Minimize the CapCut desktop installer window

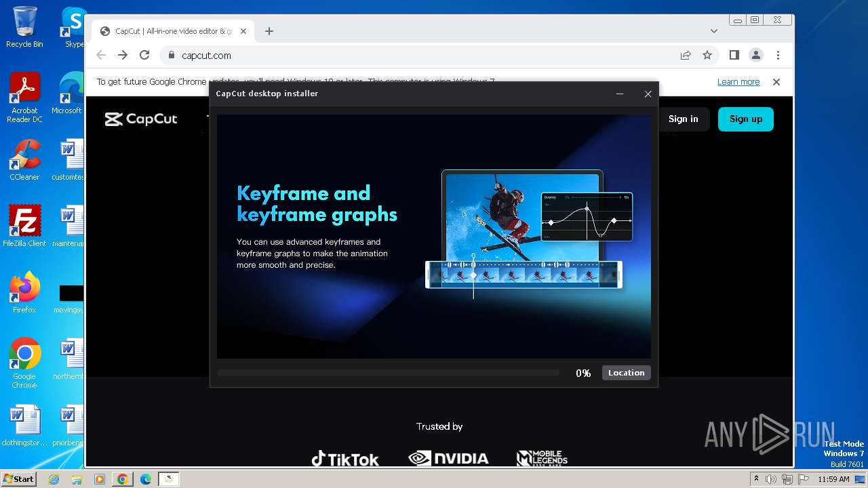(x=620, y=94)
